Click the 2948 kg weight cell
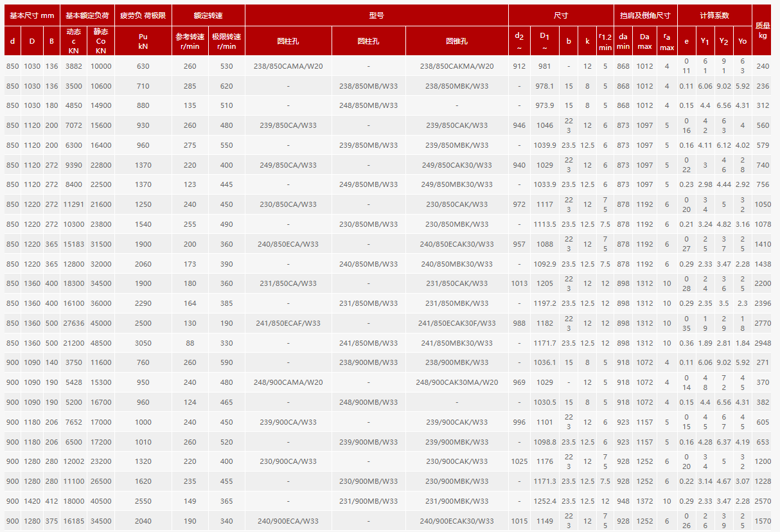Screen dimensions: 780x532 (762, 343)
